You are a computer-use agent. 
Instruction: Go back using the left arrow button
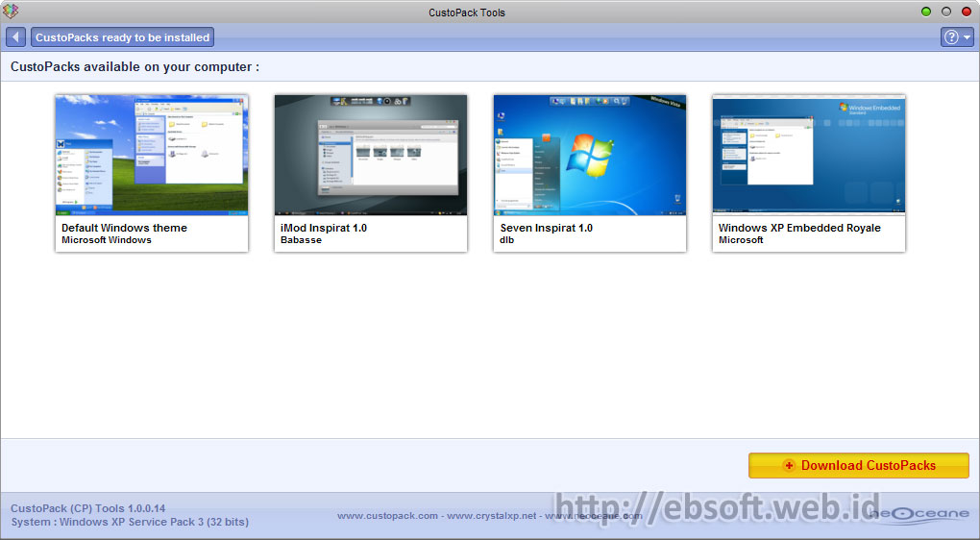pos(15,37)
